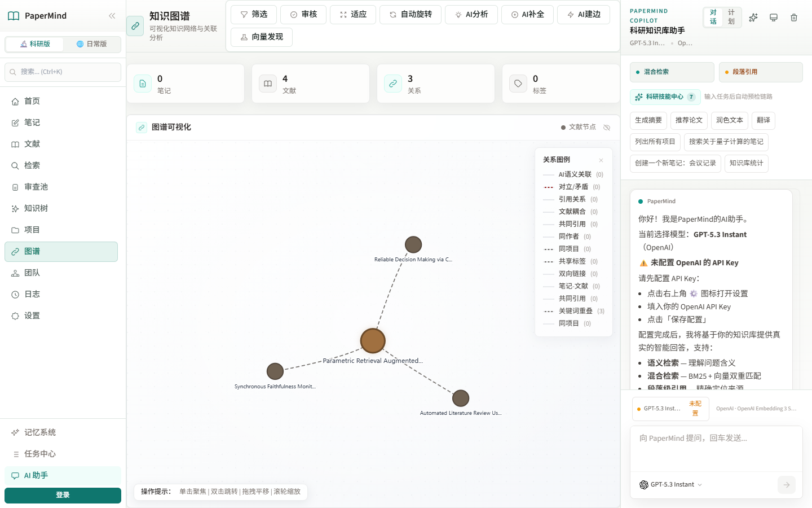This screenshot has height=508, width=812.
Task: Select the Reliable Decision Making node
Action: point(413,244)
